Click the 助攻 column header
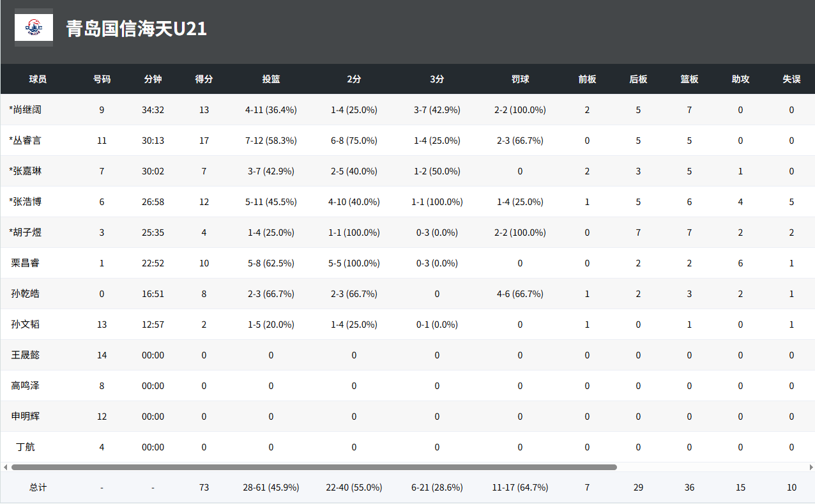This screenshot has height=504, width=815. pos(740,79)
